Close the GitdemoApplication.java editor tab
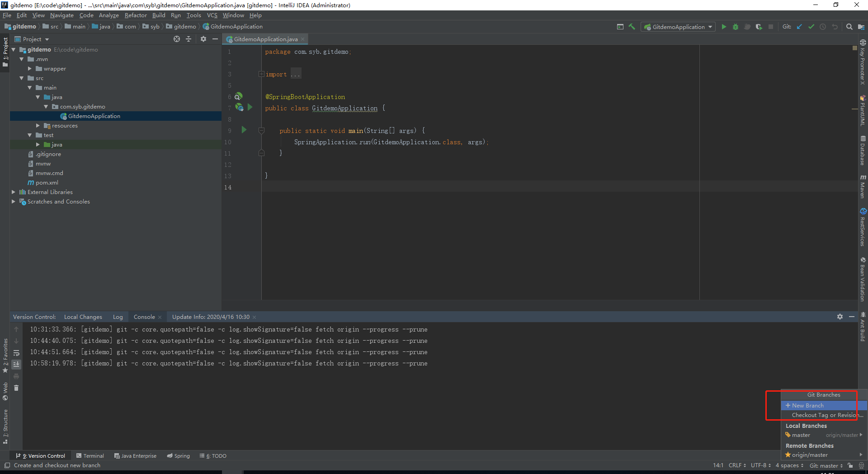868x474 pixels. click(x=303, y=39)
